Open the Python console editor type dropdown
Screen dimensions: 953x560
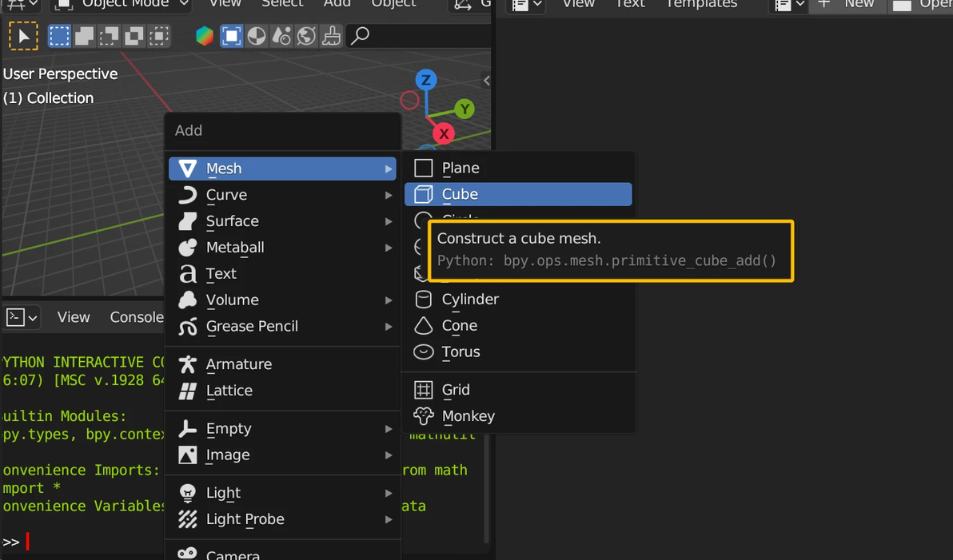[22, 317]
